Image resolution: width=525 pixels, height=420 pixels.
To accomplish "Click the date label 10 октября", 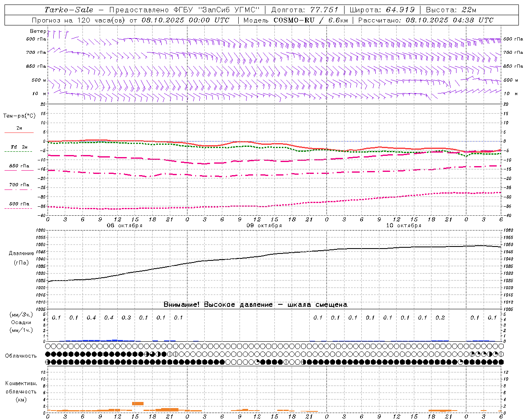I will pos(404,226).
